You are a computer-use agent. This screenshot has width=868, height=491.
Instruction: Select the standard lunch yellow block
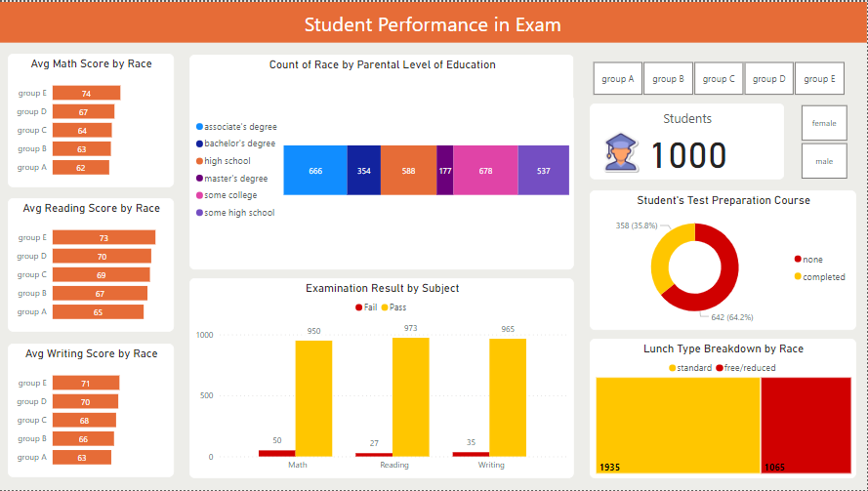coord(678,425)
